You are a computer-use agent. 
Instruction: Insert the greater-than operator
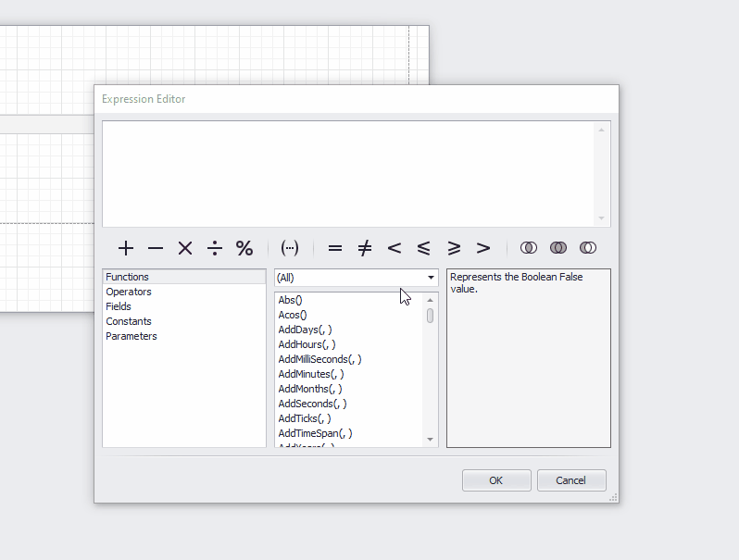(483, 248)
